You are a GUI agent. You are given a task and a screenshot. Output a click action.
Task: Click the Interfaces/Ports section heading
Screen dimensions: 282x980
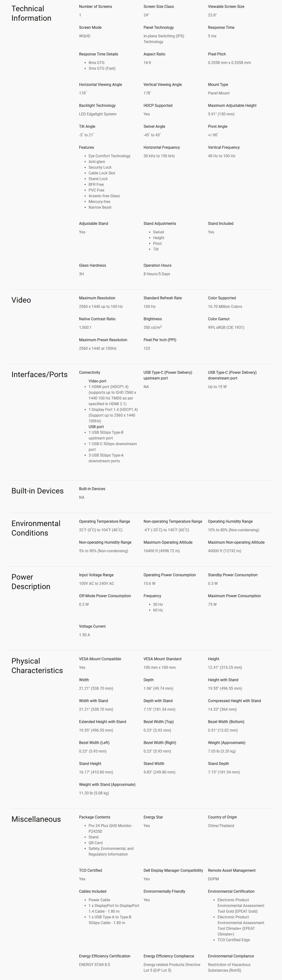pyautogui.click(x=39, y=375)
